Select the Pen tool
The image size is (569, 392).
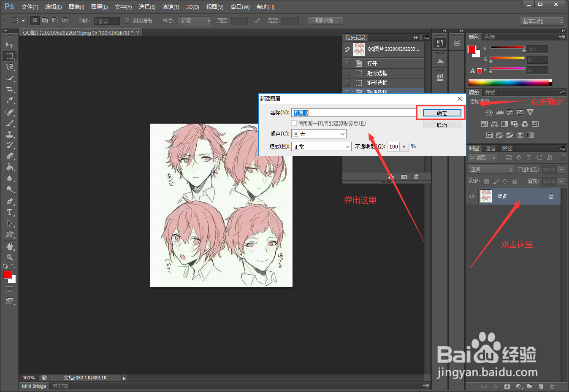[x=10, y=201]
